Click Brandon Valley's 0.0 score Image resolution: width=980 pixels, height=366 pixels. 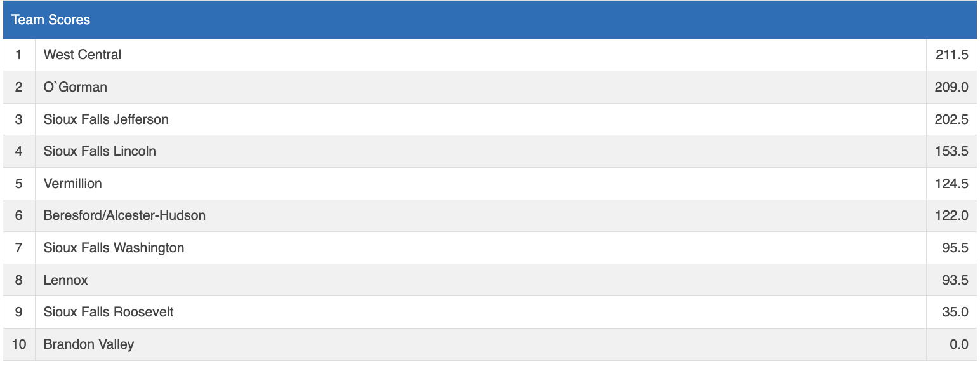point(958,344)
